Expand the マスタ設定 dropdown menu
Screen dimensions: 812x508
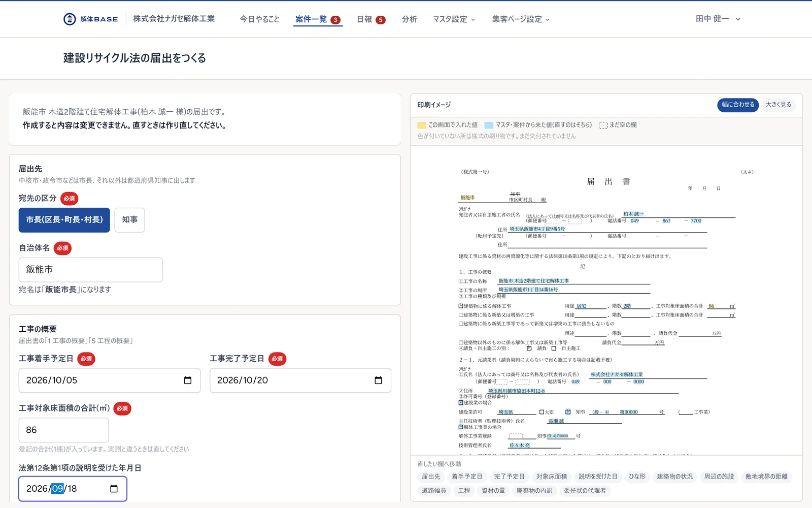tap(454, 19)
